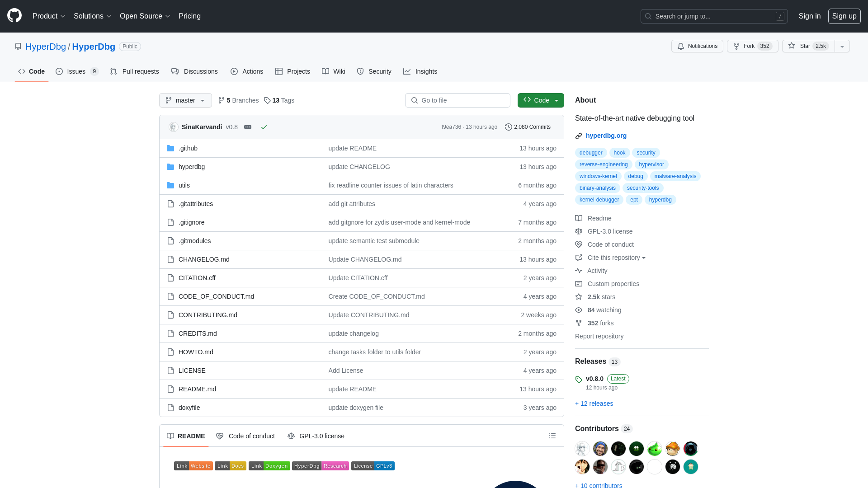Click the Code of conduct tab

[245, 436]
